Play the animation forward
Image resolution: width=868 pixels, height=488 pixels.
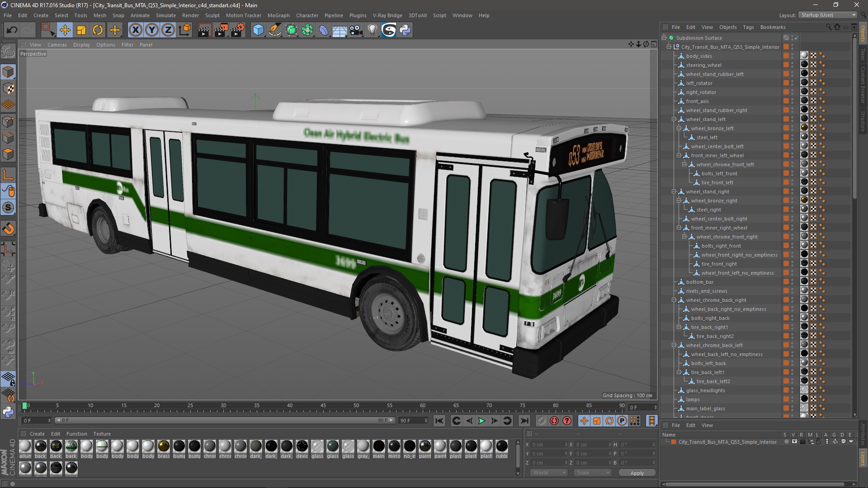(481, 421)
